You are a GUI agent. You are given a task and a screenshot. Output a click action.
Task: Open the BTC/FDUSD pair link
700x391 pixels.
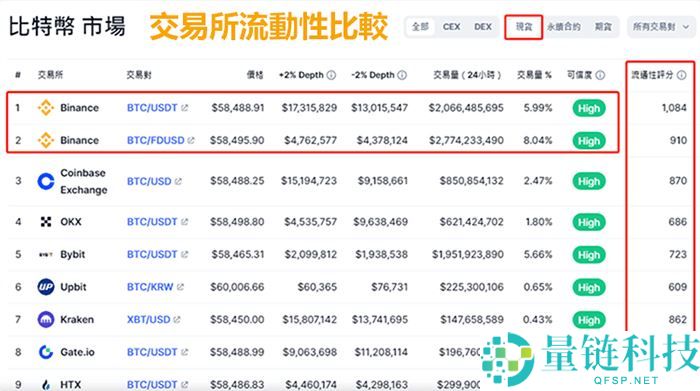pos(155,140)
